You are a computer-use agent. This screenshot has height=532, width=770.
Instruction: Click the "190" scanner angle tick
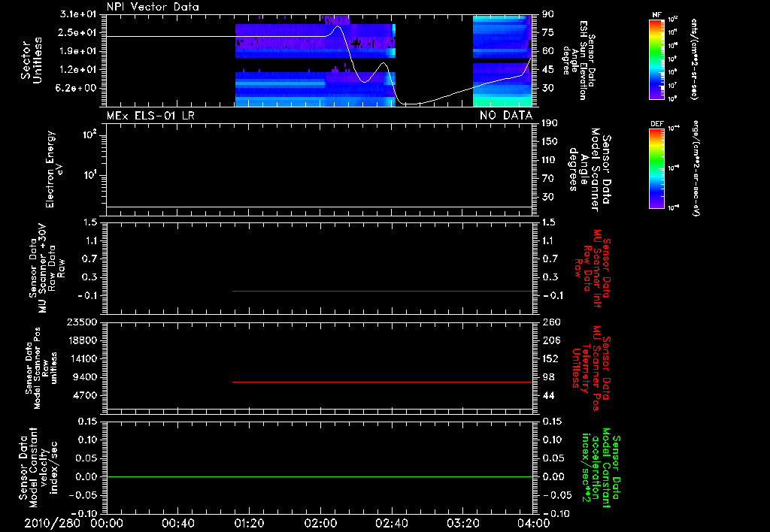[x=550, y=123]
